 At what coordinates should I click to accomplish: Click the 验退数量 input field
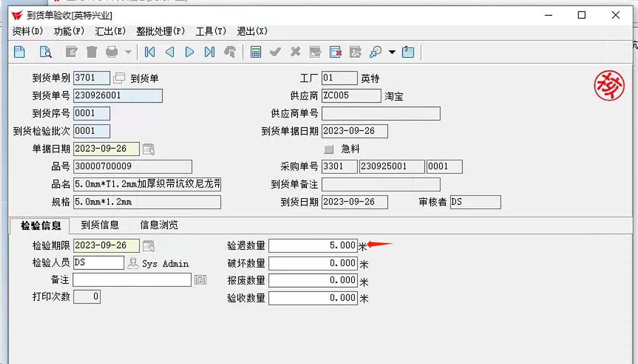313,245
